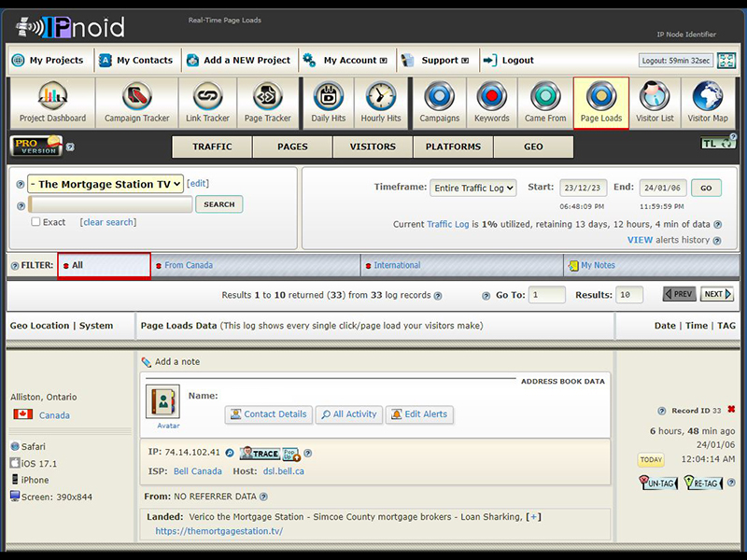The height and width of the screenshot is (560, 747).
Task: Open the Traffic Log link
Action: tap(448, 224)
